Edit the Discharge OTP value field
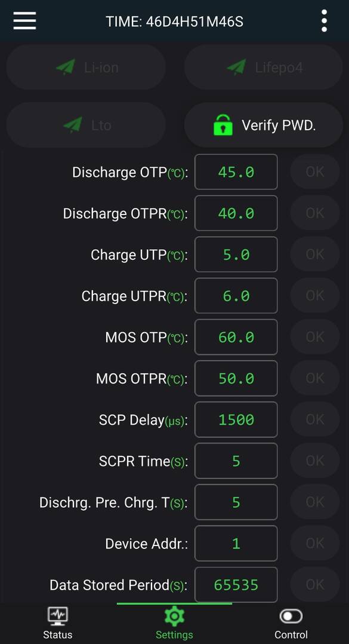The height and width of the screenshot is (644, 349). 236,171
